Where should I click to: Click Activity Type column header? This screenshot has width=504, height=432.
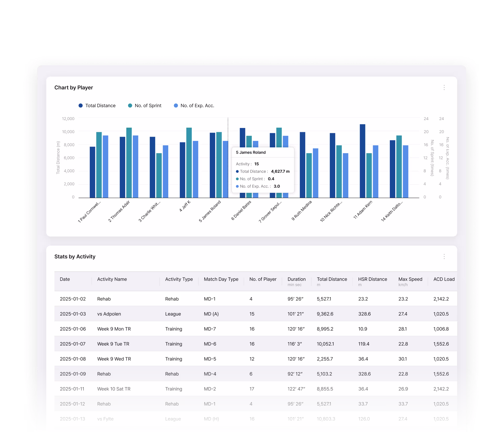tap(179, 279)
